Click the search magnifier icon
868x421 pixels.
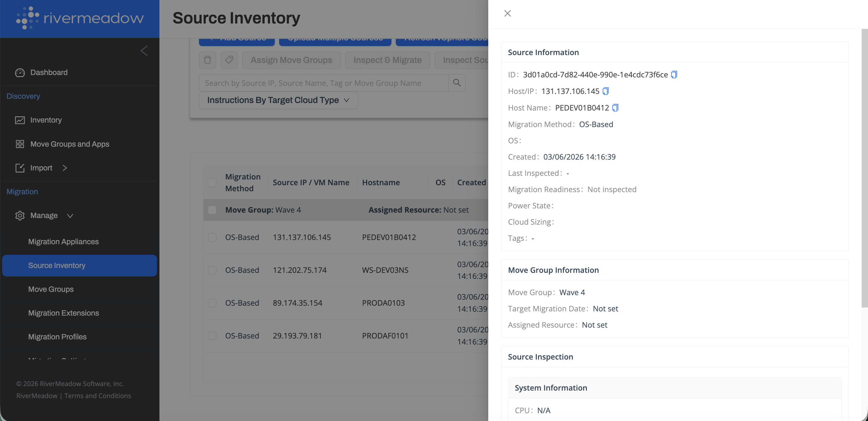(457, 83)
